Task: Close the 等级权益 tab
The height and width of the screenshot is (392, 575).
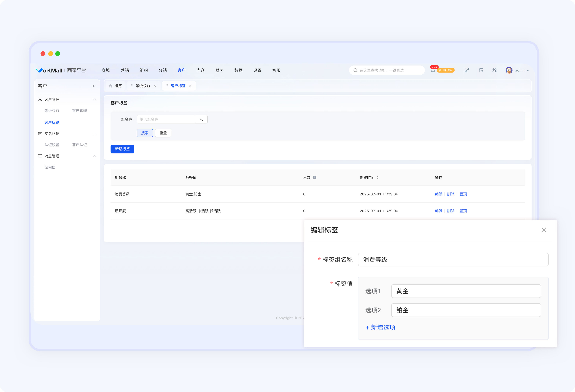Action: (155, 86)
